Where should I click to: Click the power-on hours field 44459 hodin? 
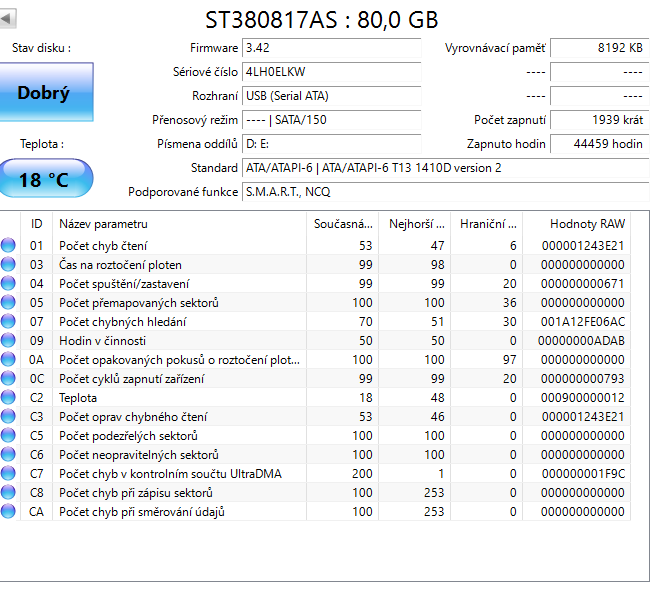pyautogui.click(x=600, y=144)
